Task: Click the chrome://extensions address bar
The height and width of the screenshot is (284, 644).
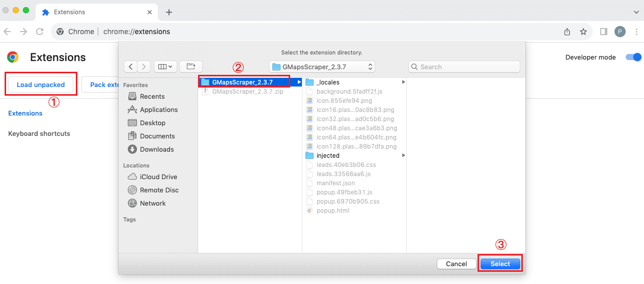Action: pyautogui.click(x=322, y=32)
